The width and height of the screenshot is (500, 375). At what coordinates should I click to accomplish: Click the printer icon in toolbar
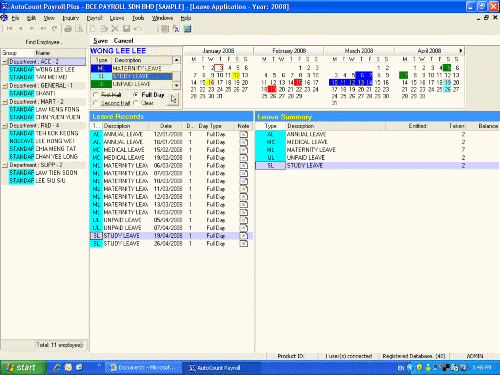pyautogui.click(x=68, y=29)
